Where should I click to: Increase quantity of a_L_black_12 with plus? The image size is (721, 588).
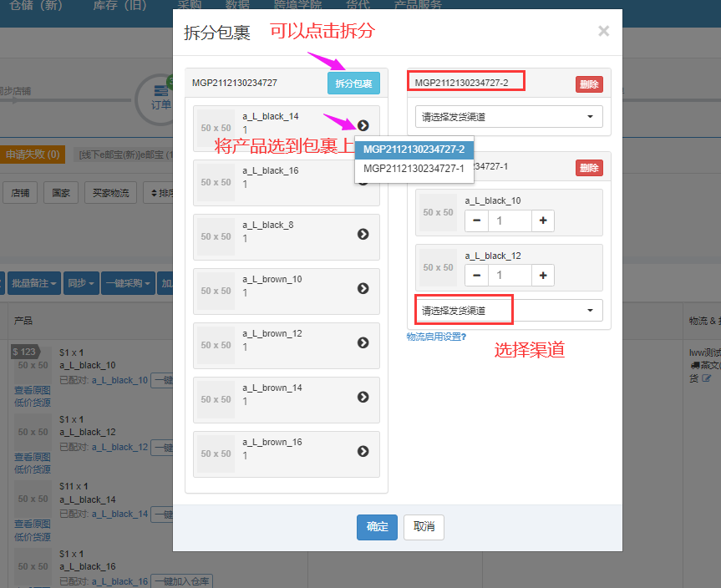click(x=543, y=275)
